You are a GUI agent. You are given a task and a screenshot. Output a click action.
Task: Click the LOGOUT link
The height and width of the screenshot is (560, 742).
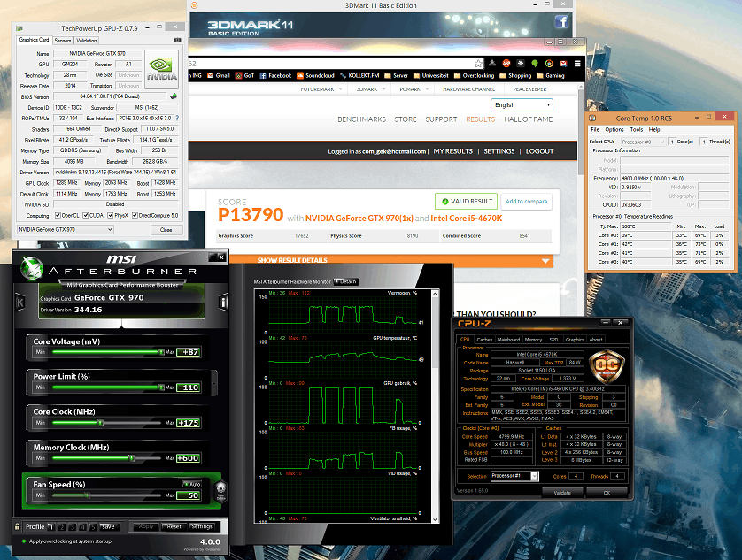click(539, 151)
